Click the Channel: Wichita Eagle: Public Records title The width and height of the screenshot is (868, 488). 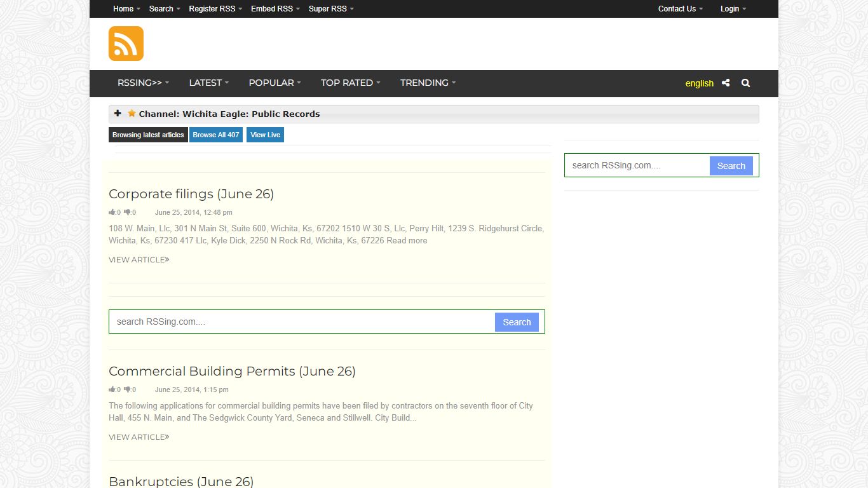tap(229, 114)
